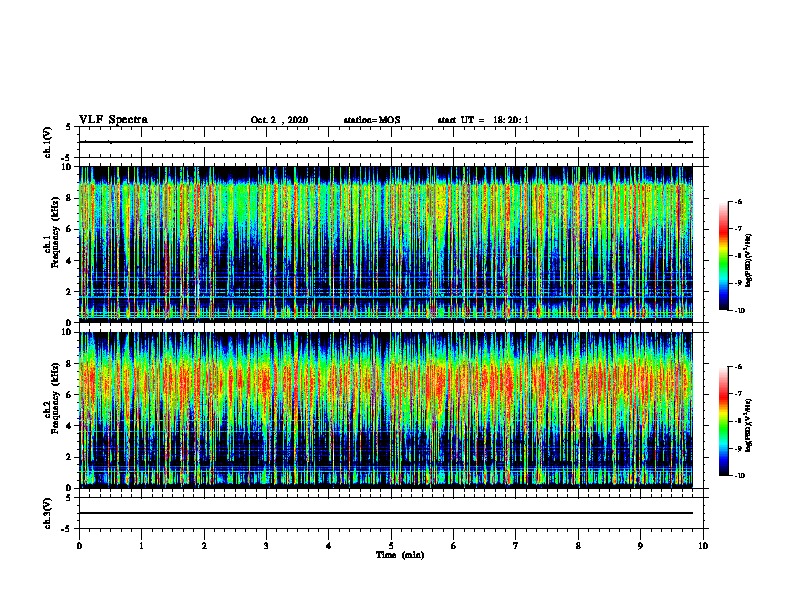Click the ch.1 colorbar log(PSD) unit label
Screen dimensions: 792x612
click(x=748, y=261)
